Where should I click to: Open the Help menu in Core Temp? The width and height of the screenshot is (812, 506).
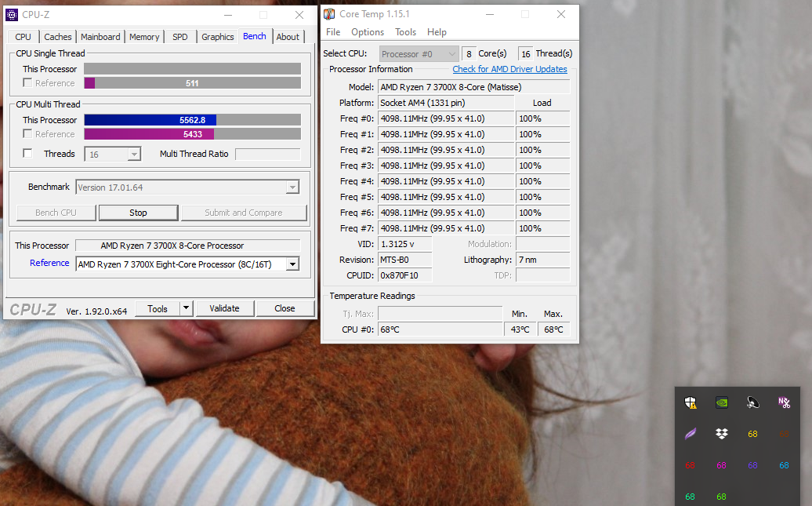[437, 32]
